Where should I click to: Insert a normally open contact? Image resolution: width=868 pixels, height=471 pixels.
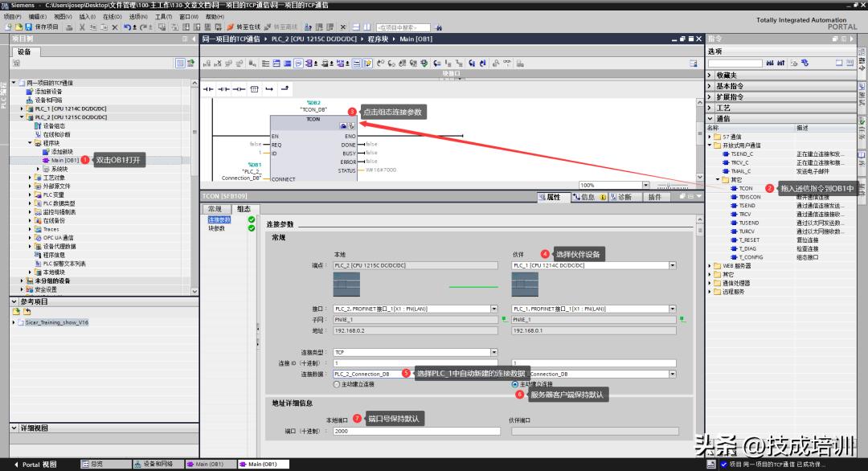tap(209, 88)
